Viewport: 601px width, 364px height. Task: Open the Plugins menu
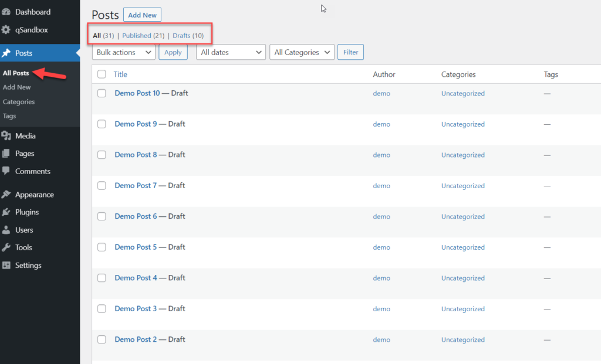tap(27, 212)
